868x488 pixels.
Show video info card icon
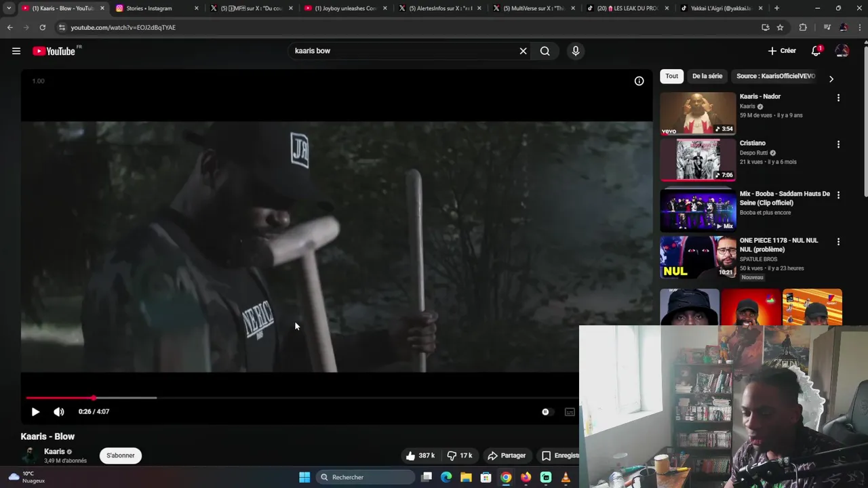tap(639, 81)
